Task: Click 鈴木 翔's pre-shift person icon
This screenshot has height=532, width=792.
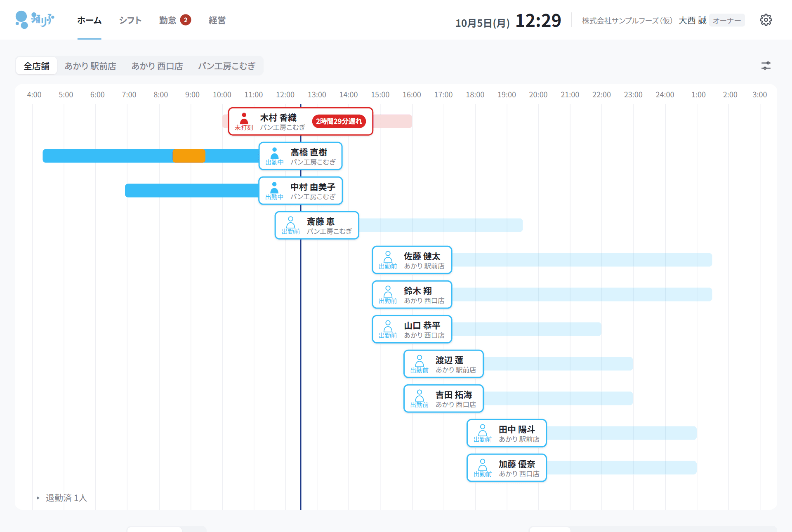Action: [388, 292]
